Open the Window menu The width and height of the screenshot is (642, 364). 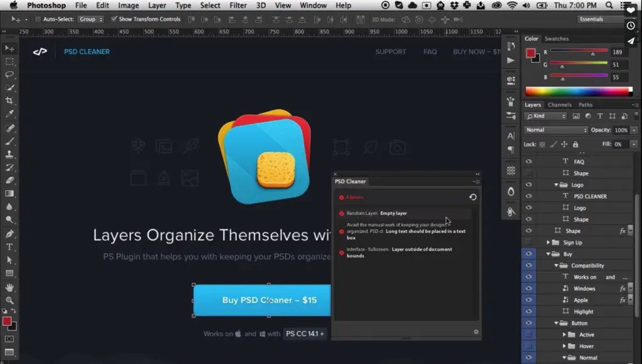(313, 5)
